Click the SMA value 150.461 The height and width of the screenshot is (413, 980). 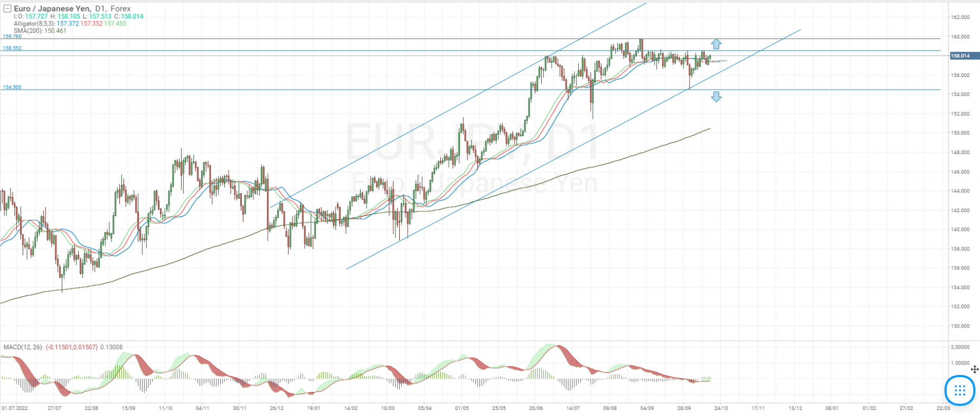coord(55,31)
